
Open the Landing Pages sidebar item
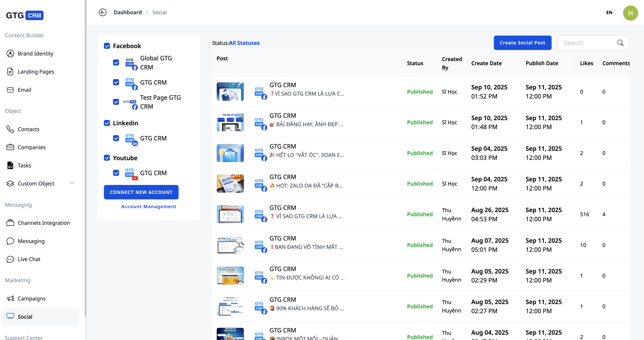36,72
